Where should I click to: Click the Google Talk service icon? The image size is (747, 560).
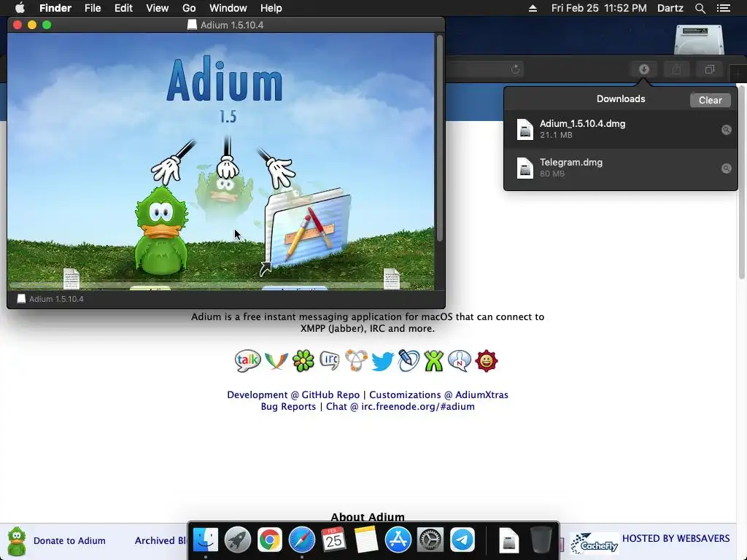247,360
